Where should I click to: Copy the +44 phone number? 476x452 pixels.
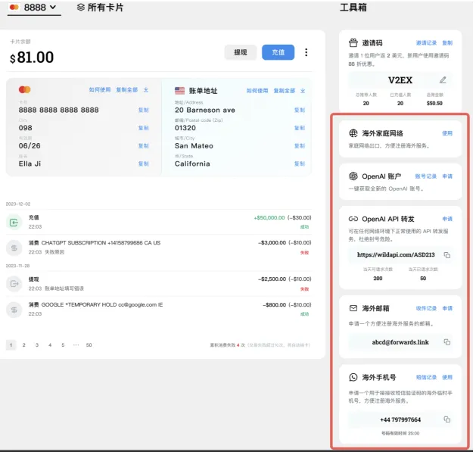pyautogui.click(x=446, y=419)
